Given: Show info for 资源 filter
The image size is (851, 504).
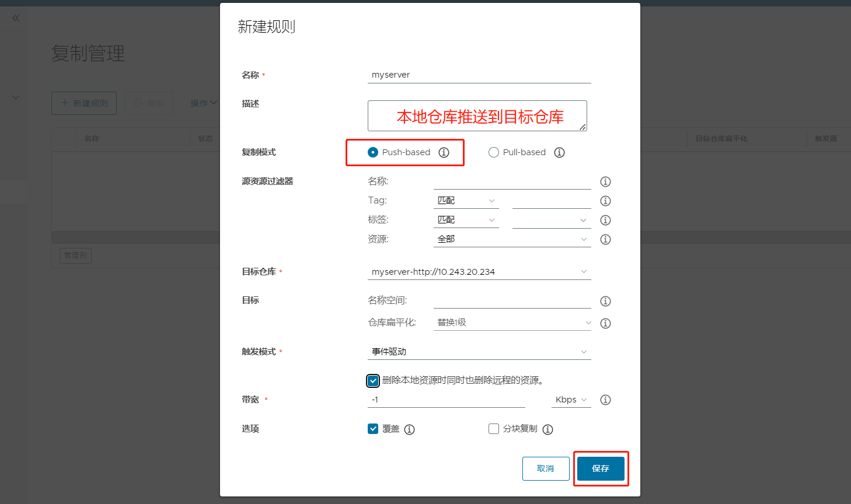Looking at the screenshot, I should 606,239.
